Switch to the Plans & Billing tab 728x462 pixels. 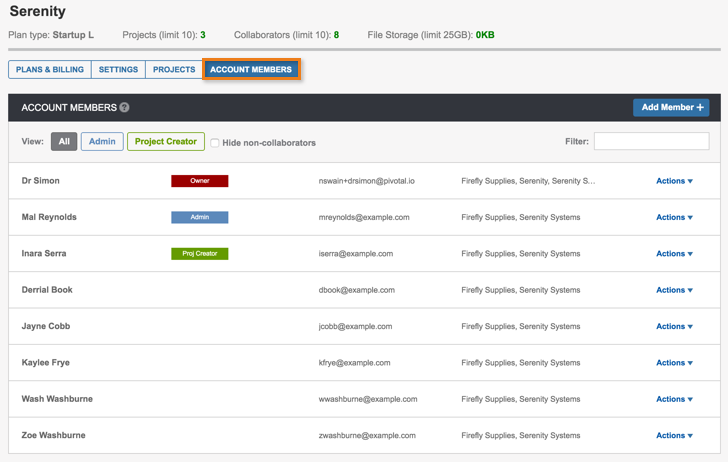[50, 70]
